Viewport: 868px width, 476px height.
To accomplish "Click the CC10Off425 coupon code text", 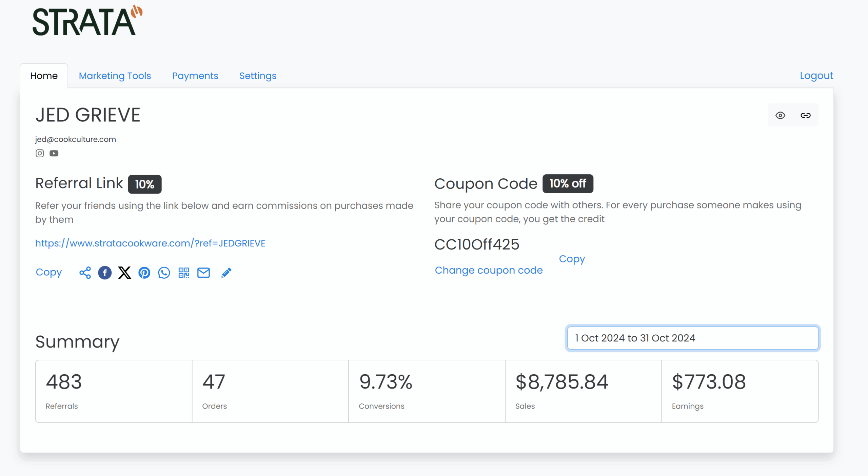I will click(477, 244).
